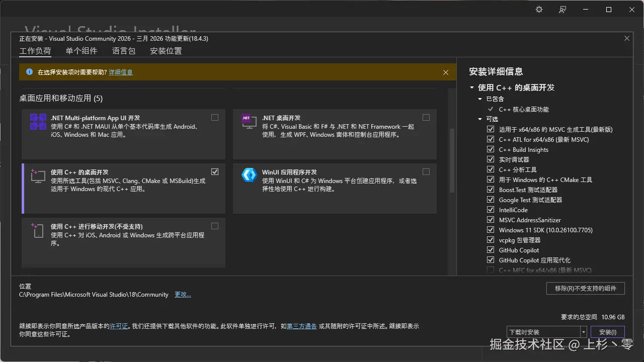Click 更改... link next to install path
This screenshot has height=362, width=644.
(183, 295)
